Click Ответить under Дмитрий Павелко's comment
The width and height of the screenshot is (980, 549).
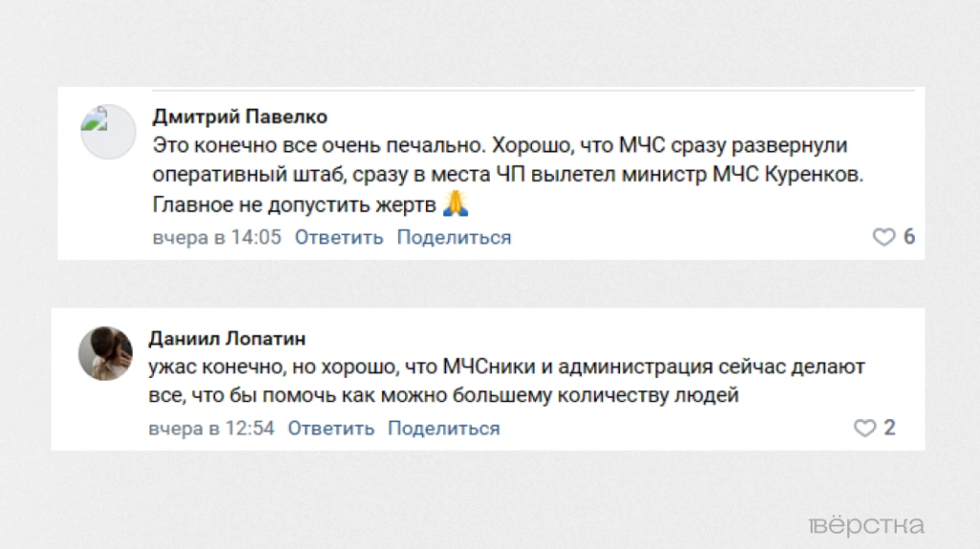(x=339, y=237)
